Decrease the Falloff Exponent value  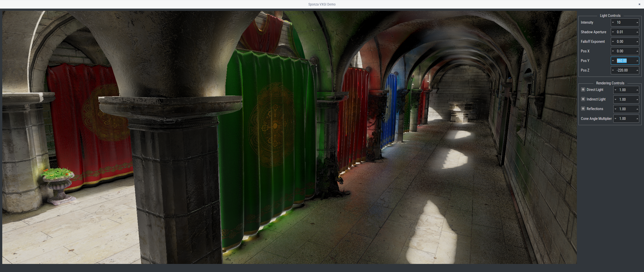pos(612,41)
